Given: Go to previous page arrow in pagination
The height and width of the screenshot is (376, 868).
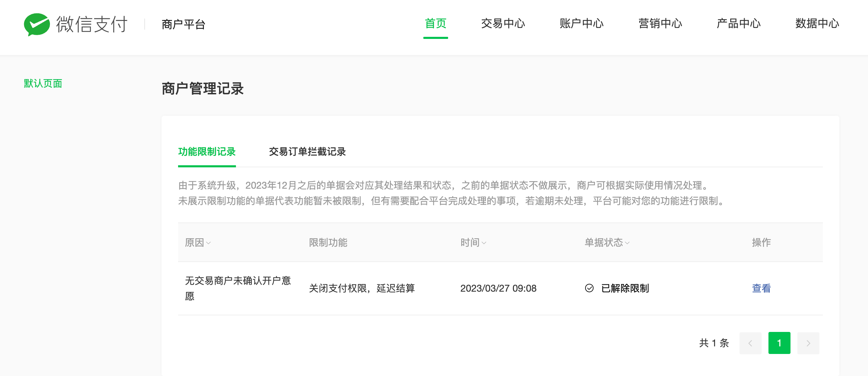Looking at the screenshot, I should click(x=750, y=343).
